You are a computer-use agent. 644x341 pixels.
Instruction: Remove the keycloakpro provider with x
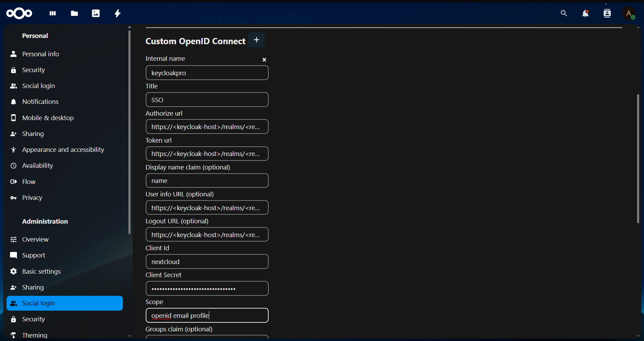[265, 60]
